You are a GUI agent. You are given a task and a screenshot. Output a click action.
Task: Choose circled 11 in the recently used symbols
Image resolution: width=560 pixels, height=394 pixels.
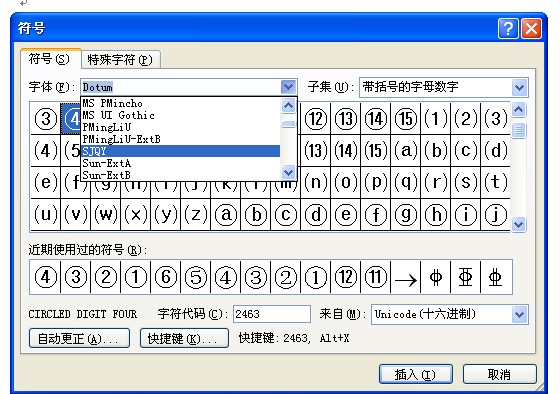coord(376,277)
